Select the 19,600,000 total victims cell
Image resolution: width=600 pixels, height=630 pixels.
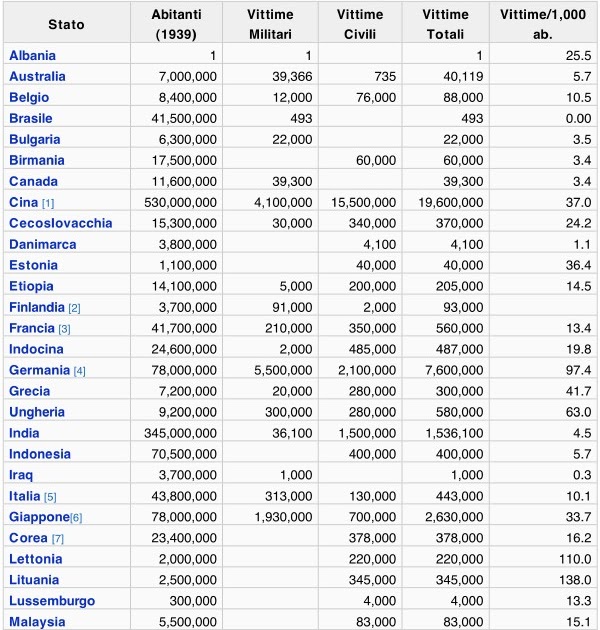(446, 202)
